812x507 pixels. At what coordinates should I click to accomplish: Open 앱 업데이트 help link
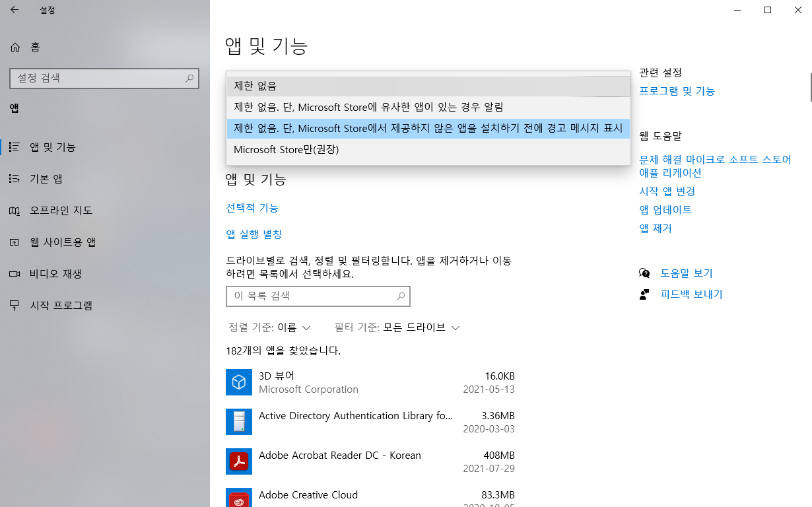665,210
